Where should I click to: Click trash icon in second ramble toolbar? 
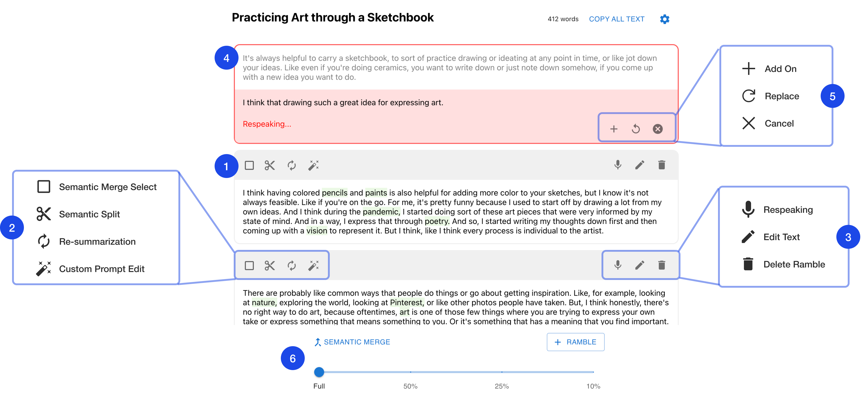[x=661, y=265]
